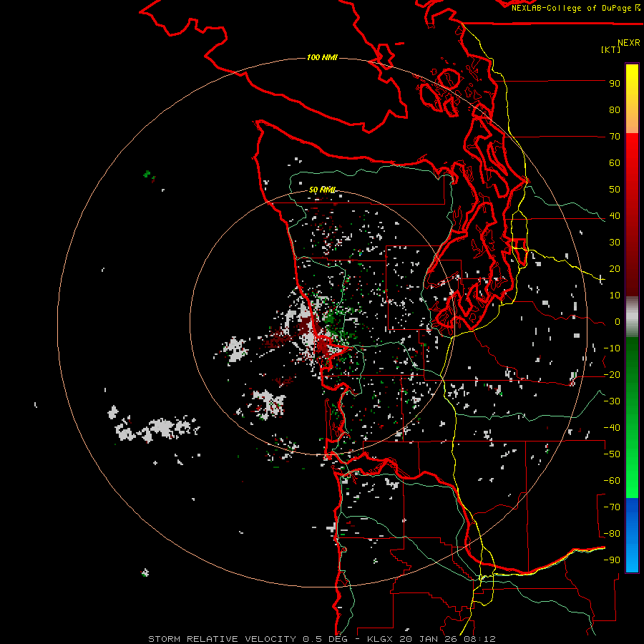The height and width of the screenshot is (644, 644).
Task: Click the -20 value on velocity scale
Action: click(612, 375)
